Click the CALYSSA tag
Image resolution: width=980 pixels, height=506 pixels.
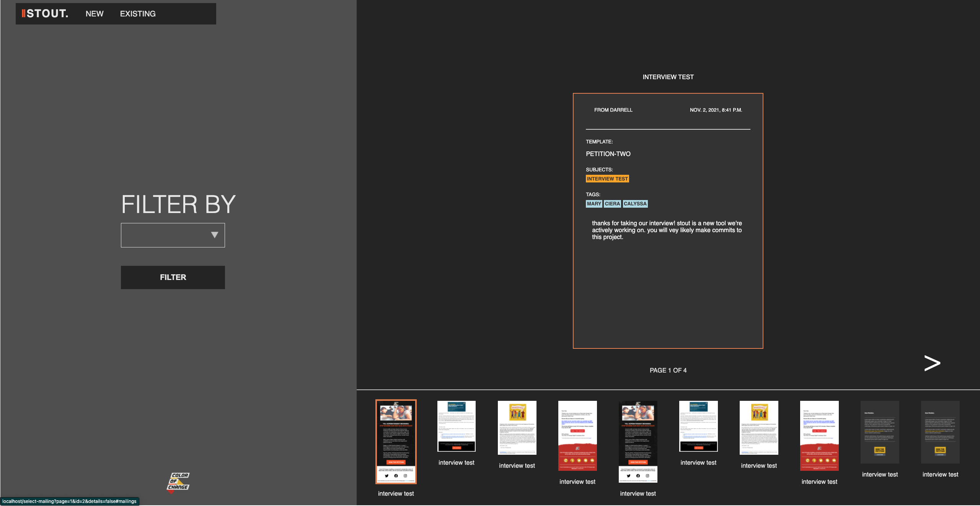coord(635,204)
